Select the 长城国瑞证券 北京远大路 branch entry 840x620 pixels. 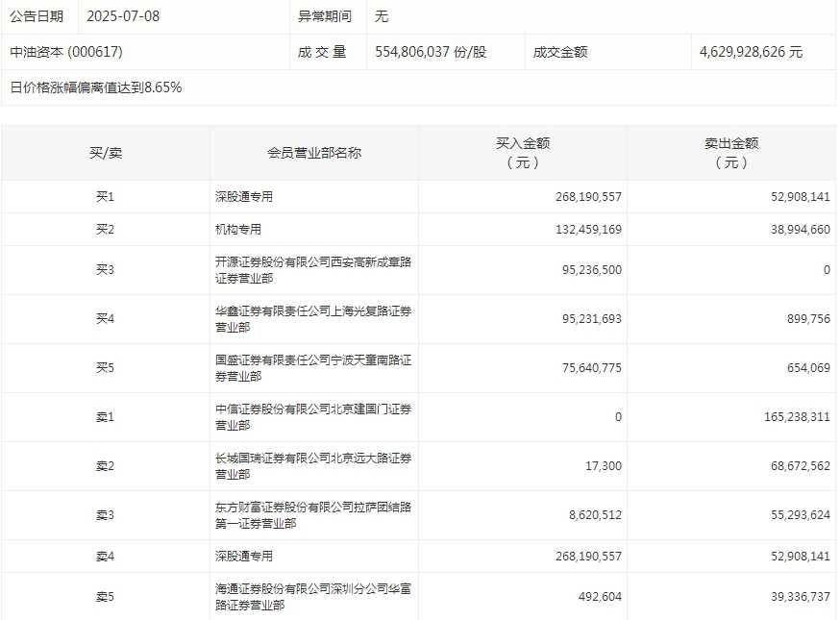[x=313, y=466]
